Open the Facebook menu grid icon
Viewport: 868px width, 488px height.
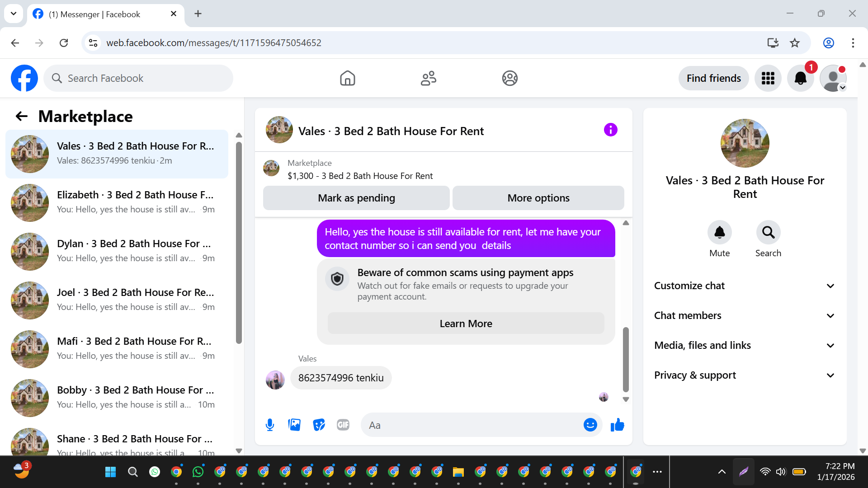(768, 78)
